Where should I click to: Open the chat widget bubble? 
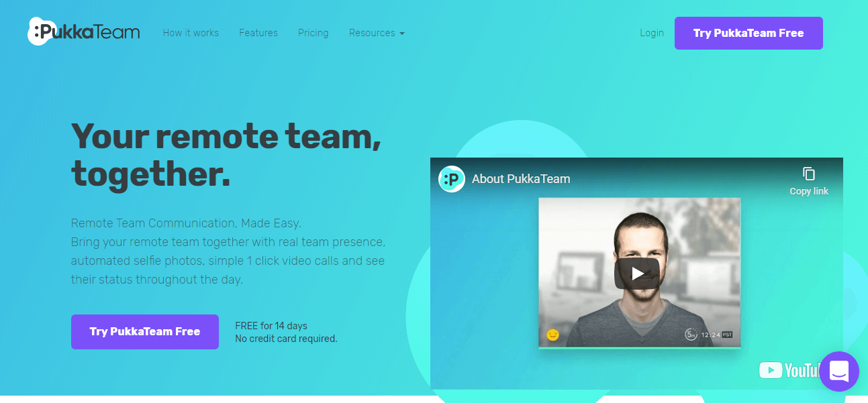point(839,371)
